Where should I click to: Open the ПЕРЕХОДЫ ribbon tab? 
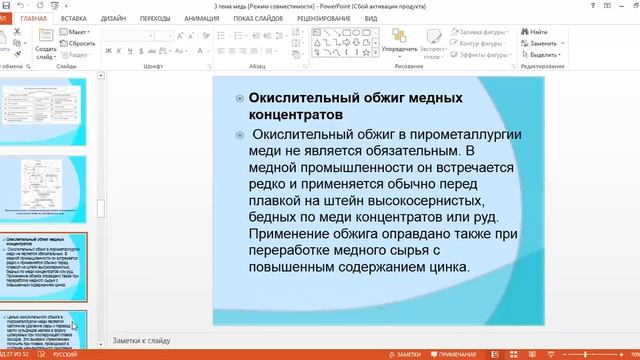[155, 18]
